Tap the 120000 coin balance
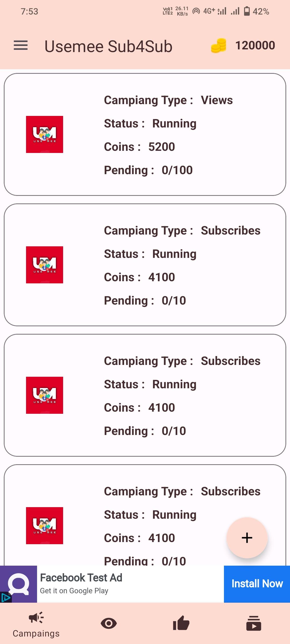 tap(255, 45)
